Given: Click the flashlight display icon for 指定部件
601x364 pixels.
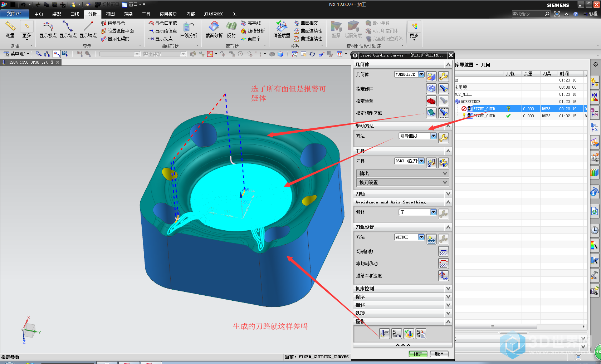Looking at the screenshot, I should [444, 88].
